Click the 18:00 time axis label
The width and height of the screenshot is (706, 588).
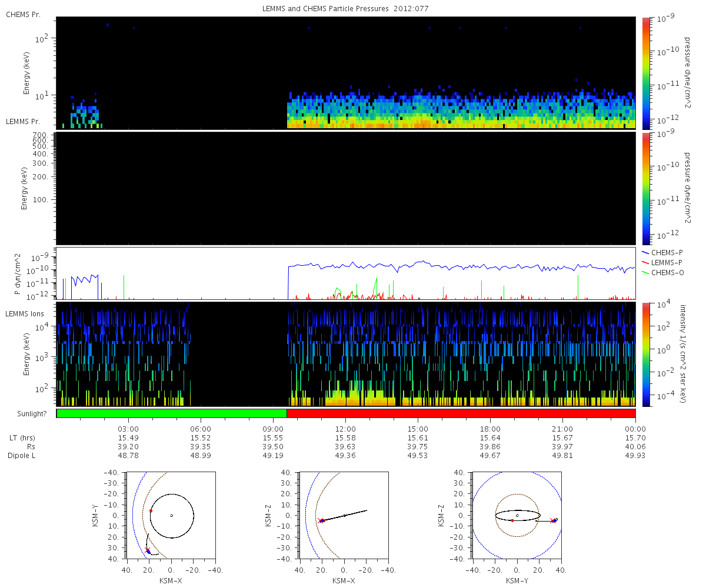[x=490, y=429]
